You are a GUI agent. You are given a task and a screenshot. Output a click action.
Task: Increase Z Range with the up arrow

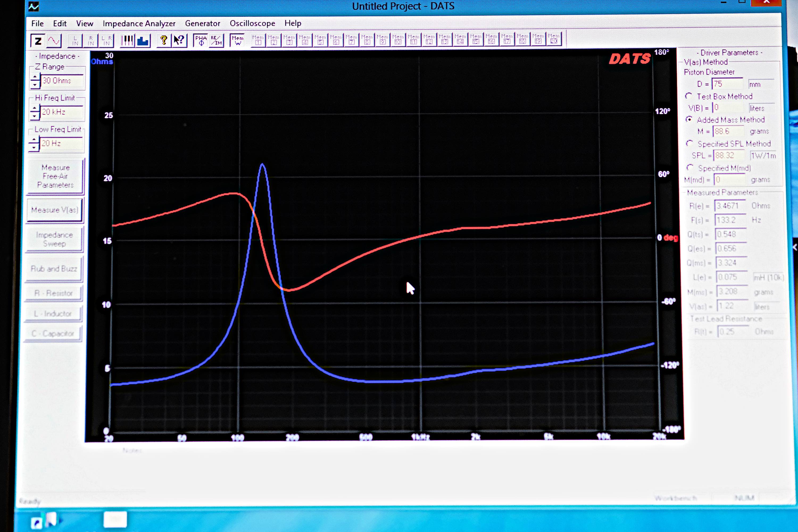35,77
